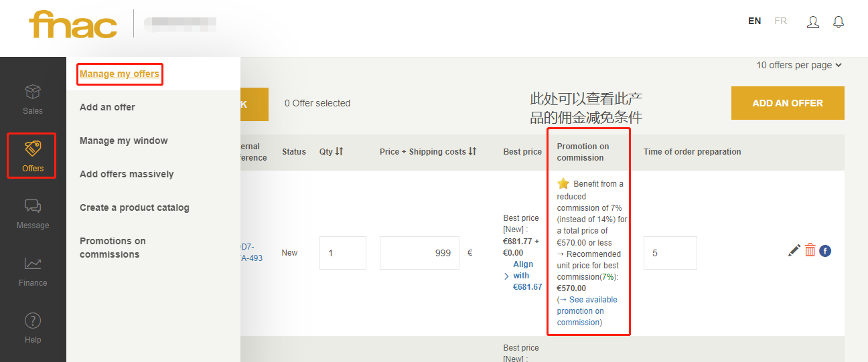
Task: Open See available promotion on commission link
Action: 587,310
